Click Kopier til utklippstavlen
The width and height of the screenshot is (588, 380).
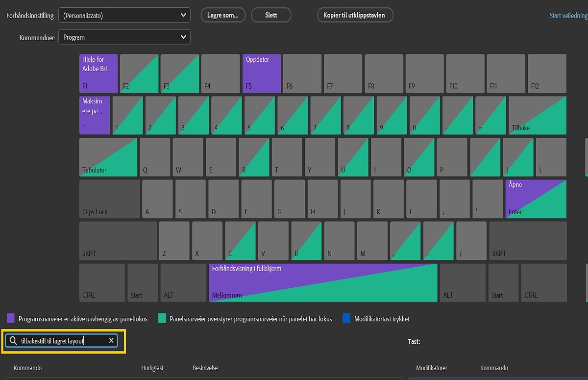(x=355, y=15)
